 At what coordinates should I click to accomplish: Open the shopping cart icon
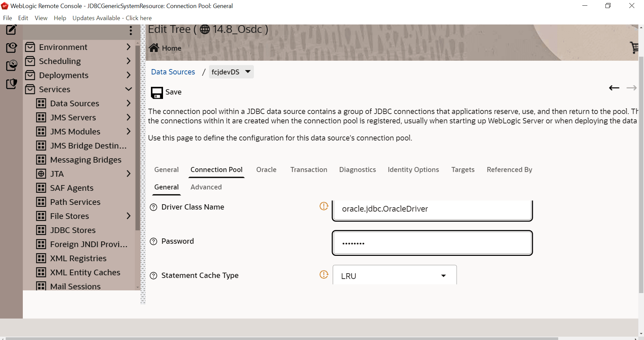pos(634,48)
